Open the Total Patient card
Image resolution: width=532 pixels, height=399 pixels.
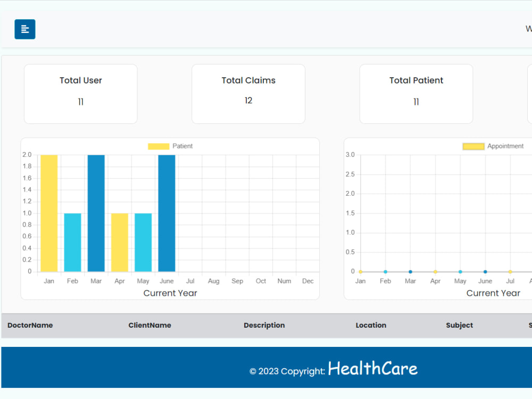[416, 94]
